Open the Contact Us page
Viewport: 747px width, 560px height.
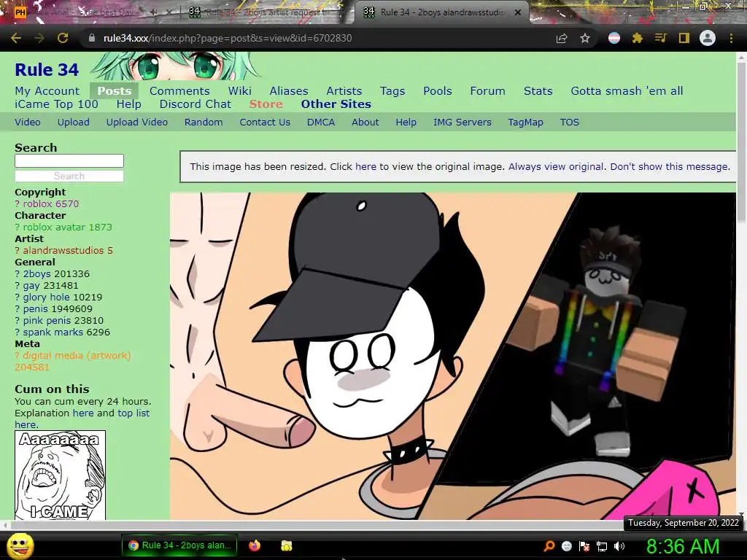coord(265,122)
